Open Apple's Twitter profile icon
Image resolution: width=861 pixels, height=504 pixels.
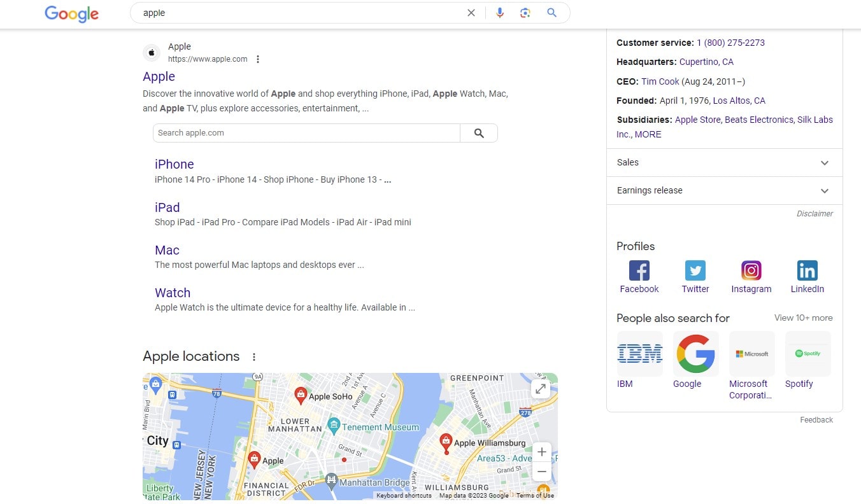(695, 270)
